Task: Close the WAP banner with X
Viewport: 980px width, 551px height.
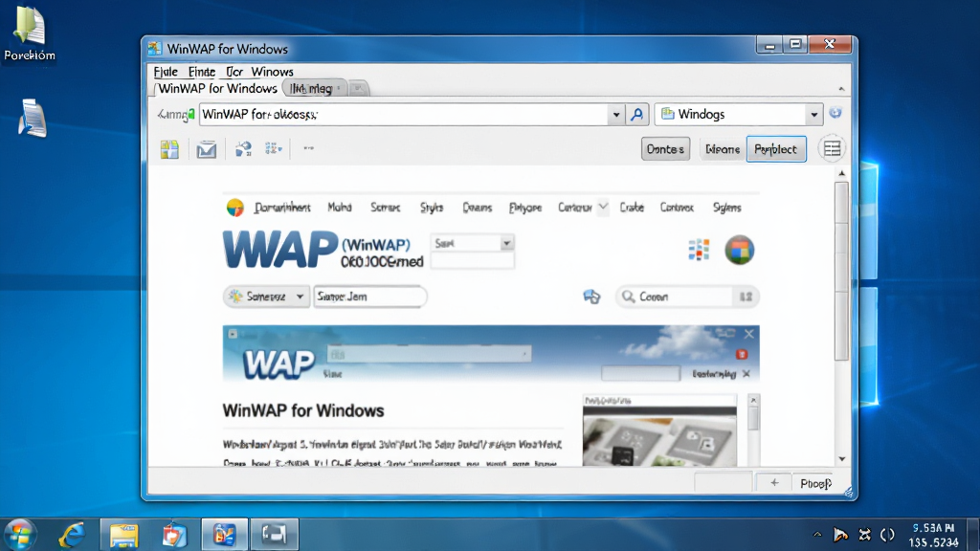Action: pyautogui.click(x=748, y=334)
